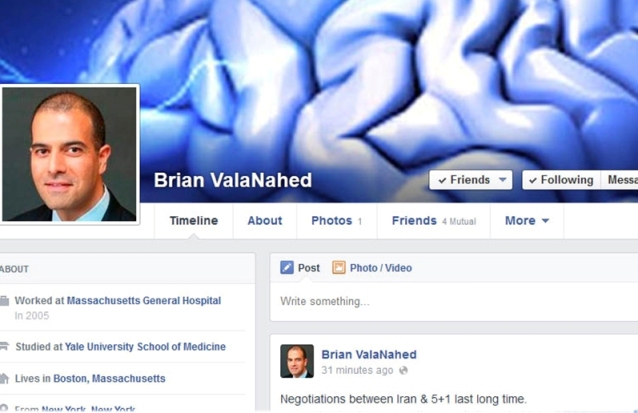Open Yale University School of Medicine link

[x=145, y=347]
